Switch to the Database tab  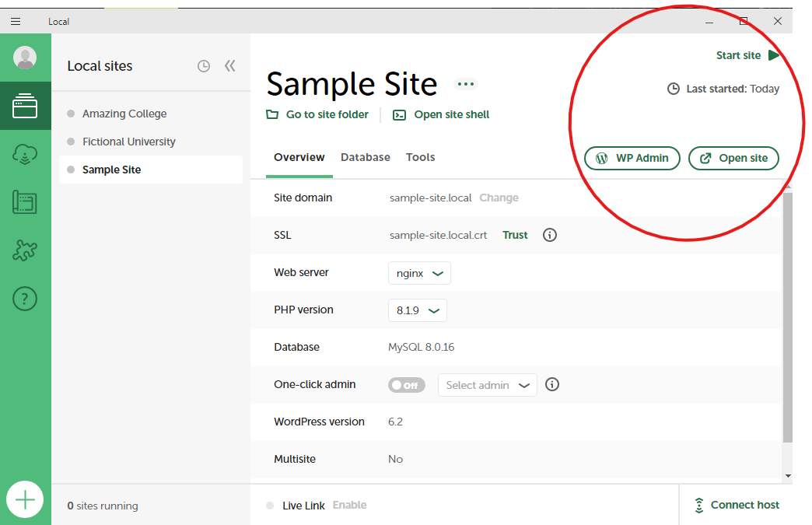365,157
